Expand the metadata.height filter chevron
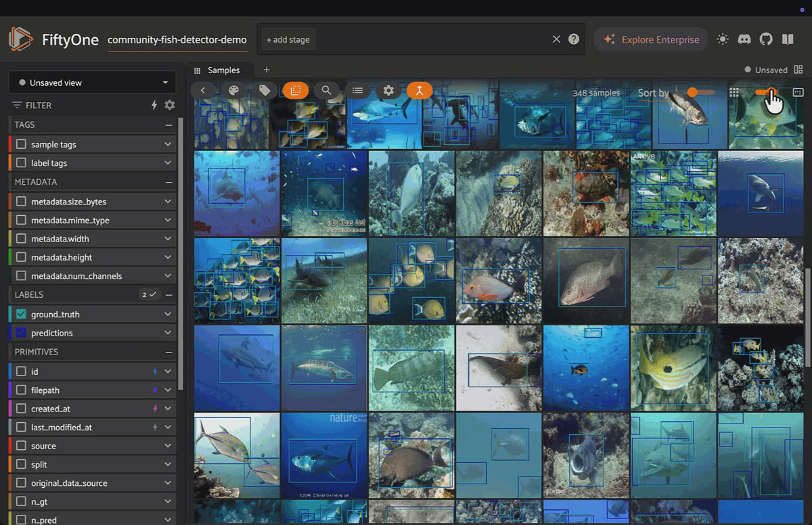Viewport: 812px width, 525px height. point(168,258)
